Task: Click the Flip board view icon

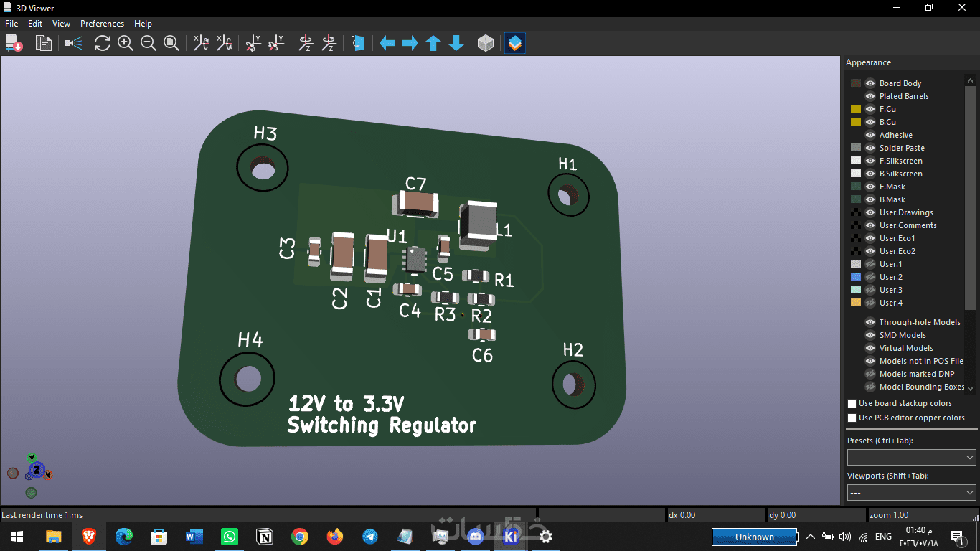Action: pos(358,44)
